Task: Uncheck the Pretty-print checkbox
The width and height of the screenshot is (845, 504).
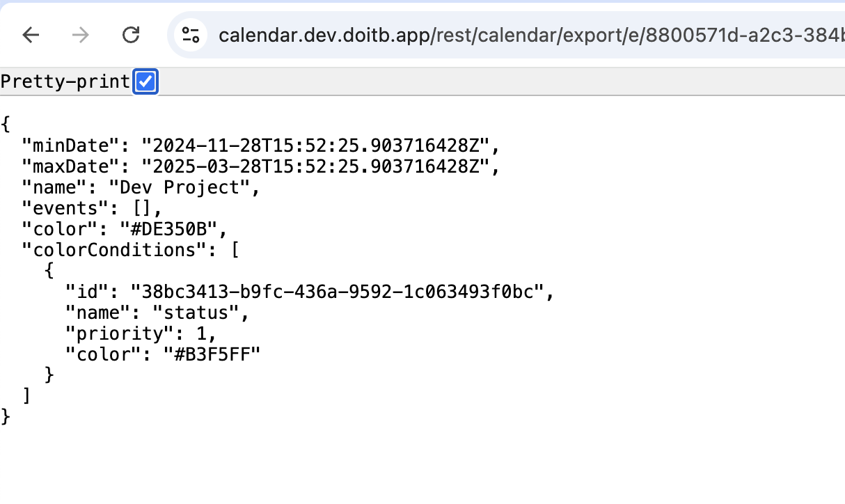Action: click(x=145, y=81)
